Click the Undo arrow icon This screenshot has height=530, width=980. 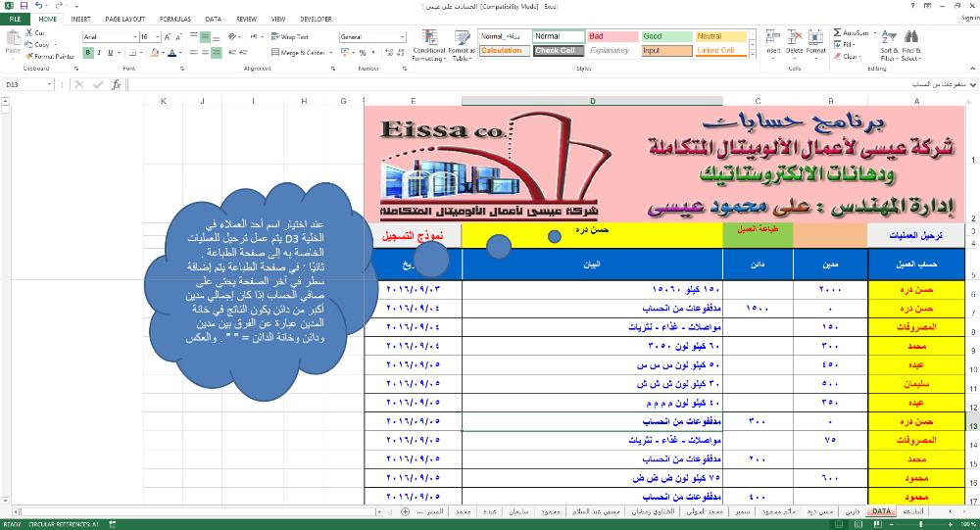tap(38, 6)
